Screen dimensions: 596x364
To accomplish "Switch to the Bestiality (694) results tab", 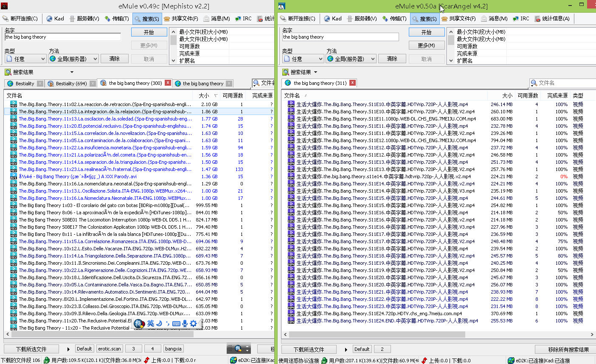I will point(71,84).
